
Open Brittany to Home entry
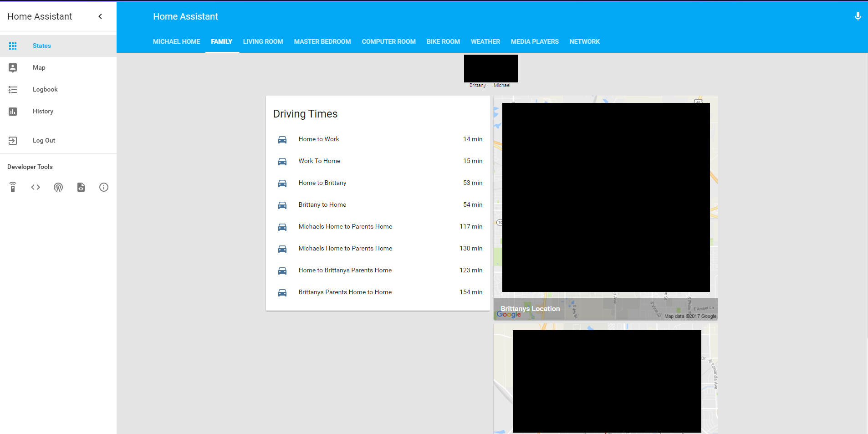pos(378,205)
